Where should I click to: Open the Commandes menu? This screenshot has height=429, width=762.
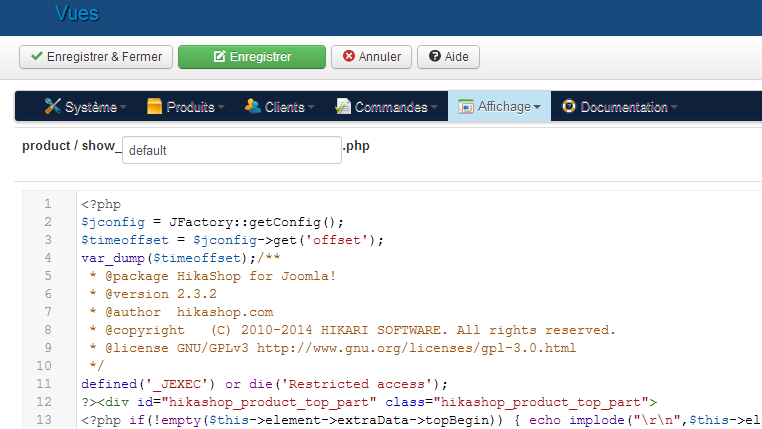coord(386,106)
